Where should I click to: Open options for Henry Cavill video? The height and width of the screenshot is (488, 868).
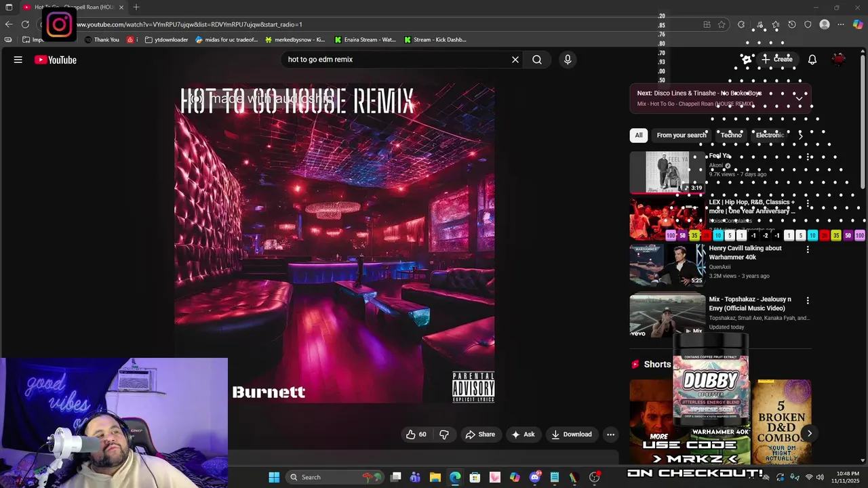(x=807, y=249)
